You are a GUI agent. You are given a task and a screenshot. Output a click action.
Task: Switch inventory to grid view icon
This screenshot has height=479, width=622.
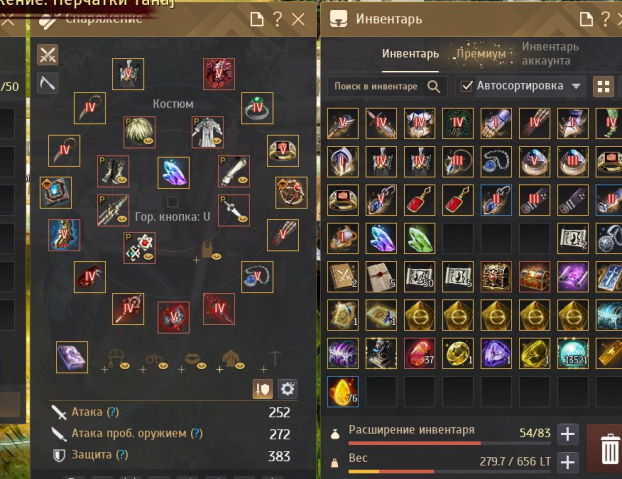pyautogui.click(x=603, y=86)
